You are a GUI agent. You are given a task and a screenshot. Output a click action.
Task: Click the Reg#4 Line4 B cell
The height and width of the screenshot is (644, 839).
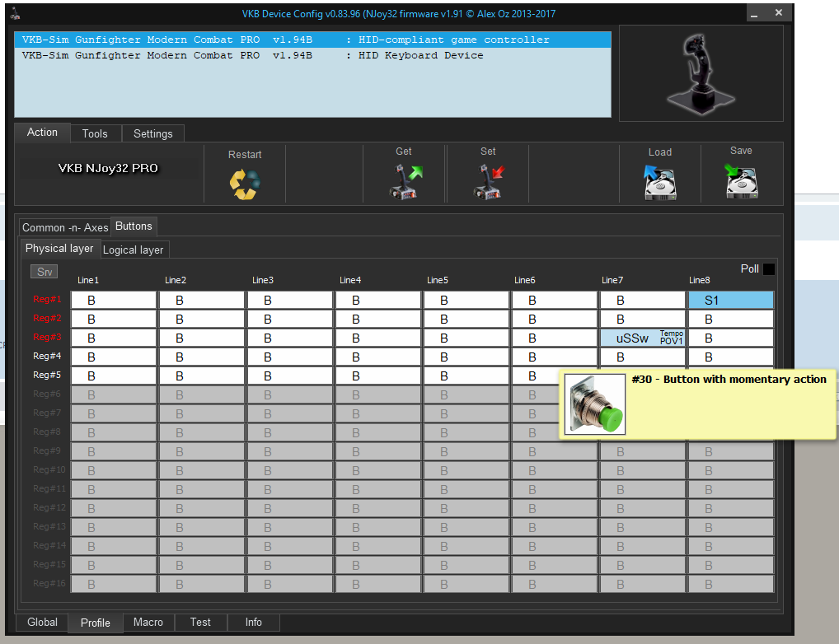pos(377,357)
